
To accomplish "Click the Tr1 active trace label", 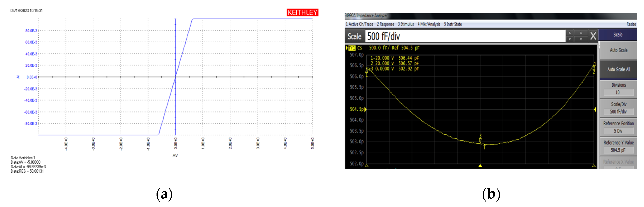I will click(352, 48).
